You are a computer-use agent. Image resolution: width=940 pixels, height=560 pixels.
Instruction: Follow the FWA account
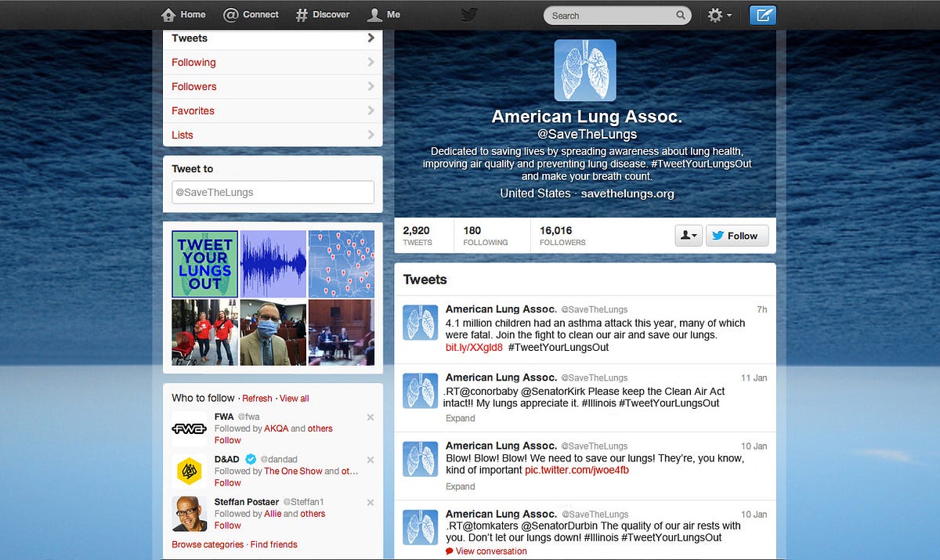(x=228, y=440)
